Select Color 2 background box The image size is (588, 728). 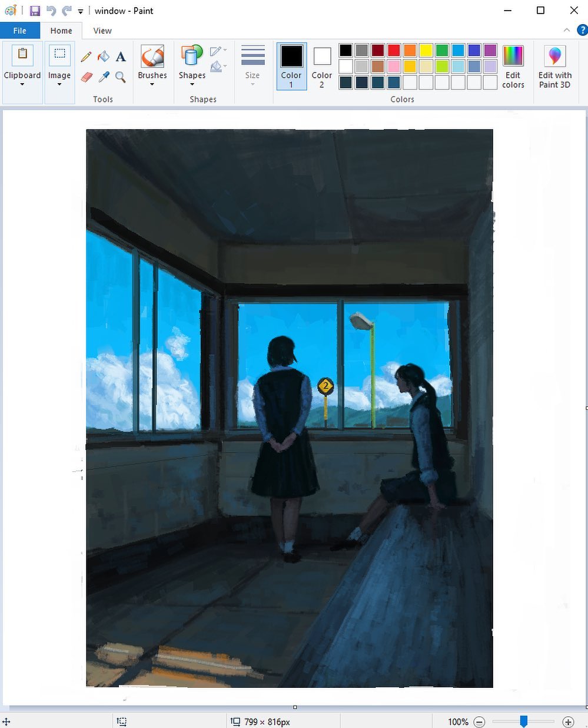[x=322, y=67]
